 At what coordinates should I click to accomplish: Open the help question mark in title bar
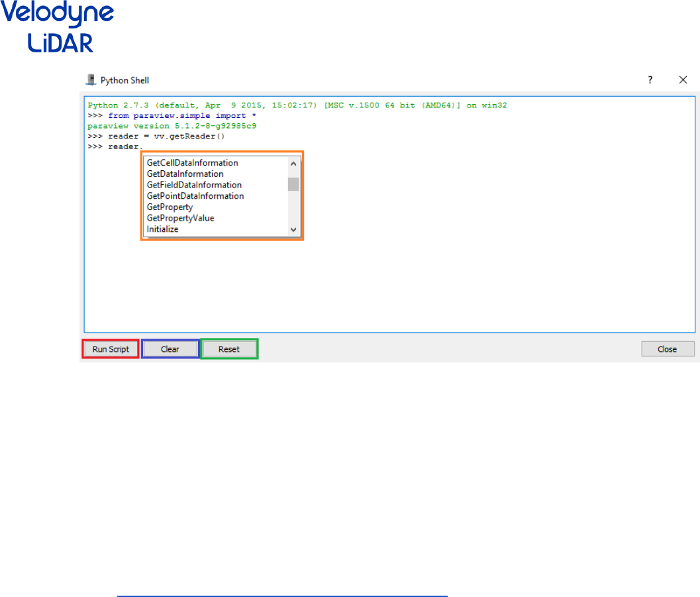click(650, 80)
